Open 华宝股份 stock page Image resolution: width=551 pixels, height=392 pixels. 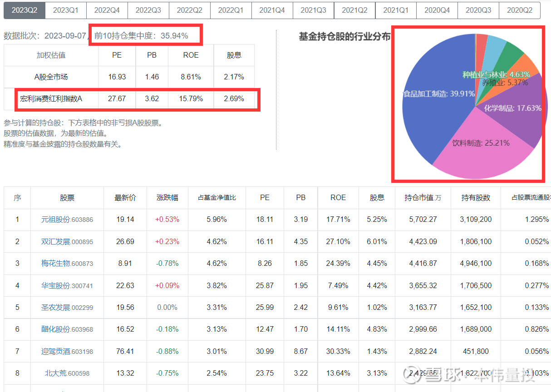click(55, 286)
